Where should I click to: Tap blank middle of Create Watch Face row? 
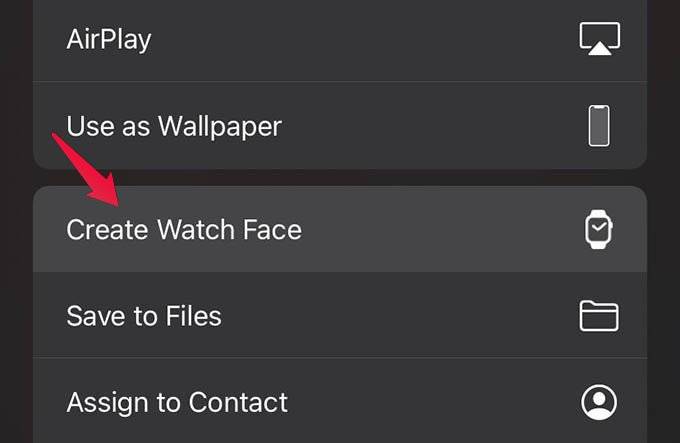pyautogui.click(x=440, y=230)
